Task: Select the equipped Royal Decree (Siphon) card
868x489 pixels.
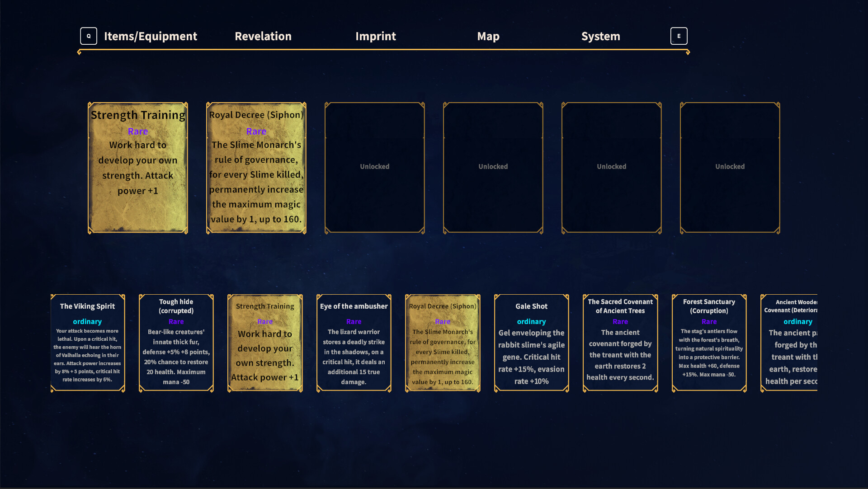Action: 256,167
